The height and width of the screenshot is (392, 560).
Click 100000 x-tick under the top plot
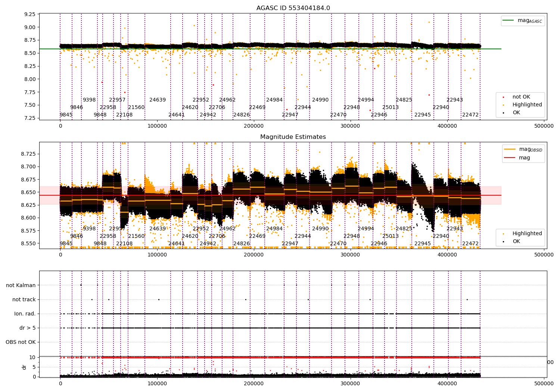click(157, 126)
